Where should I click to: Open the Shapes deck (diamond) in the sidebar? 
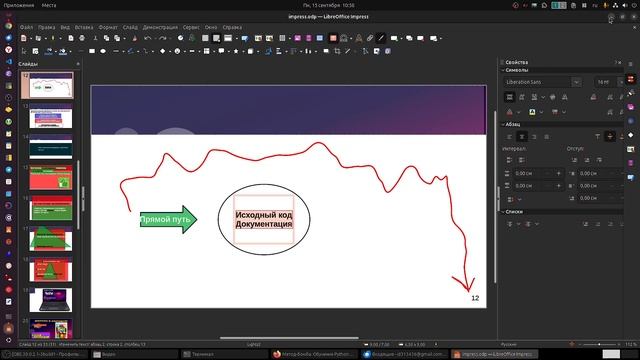(631, 135)
